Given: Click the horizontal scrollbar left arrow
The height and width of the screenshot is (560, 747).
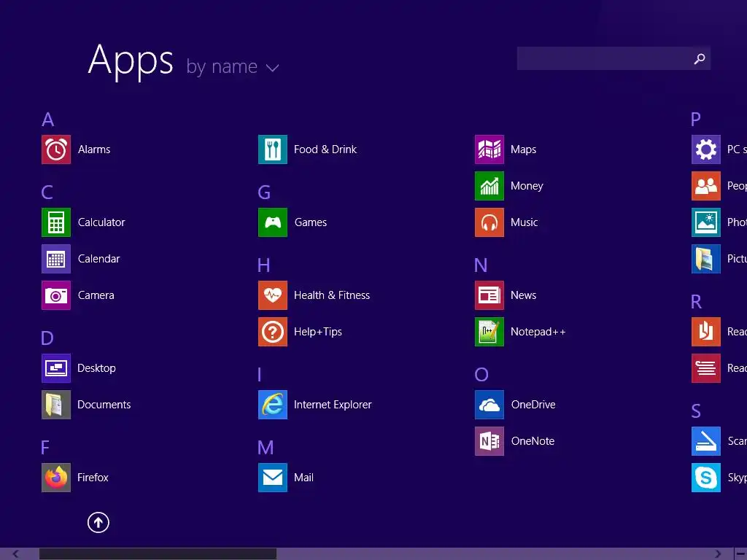Looking at the screenshot, I should pos(16,554).
